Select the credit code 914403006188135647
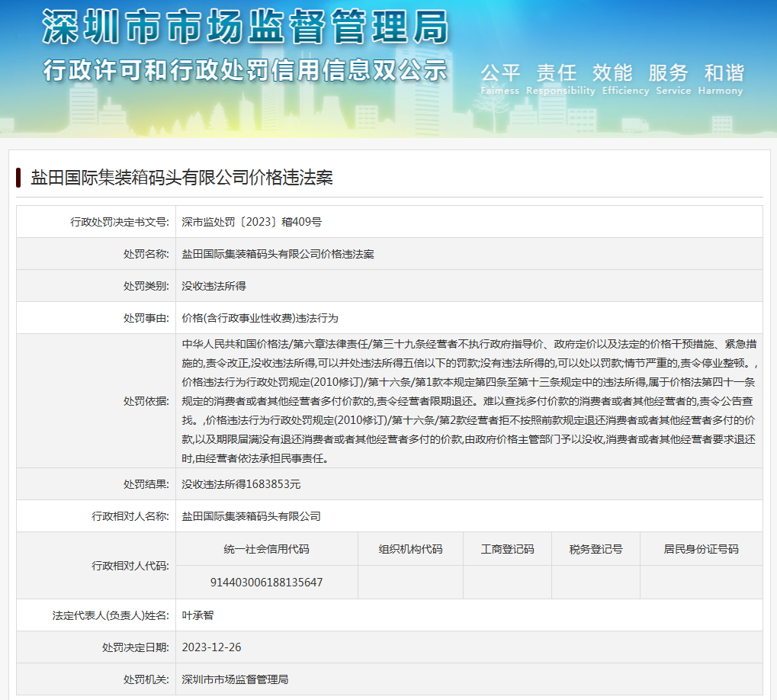This screenshot has width=777, height=700. tap(267, 582)
